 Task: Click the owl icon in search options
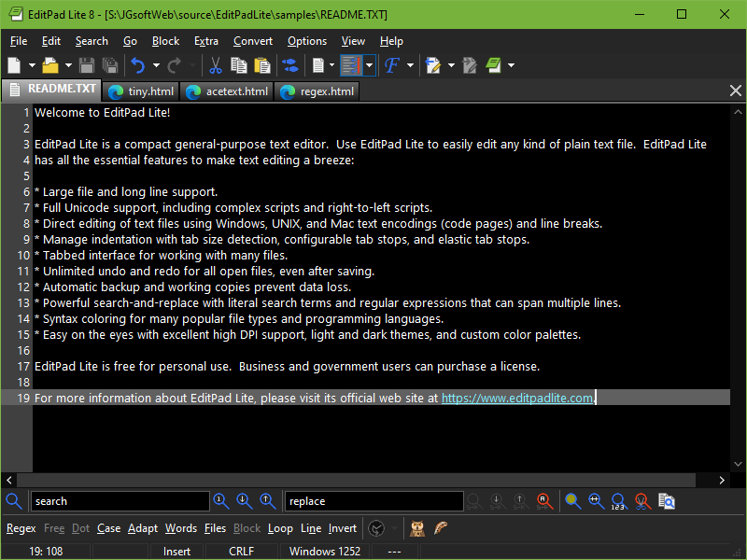point(417,528)
